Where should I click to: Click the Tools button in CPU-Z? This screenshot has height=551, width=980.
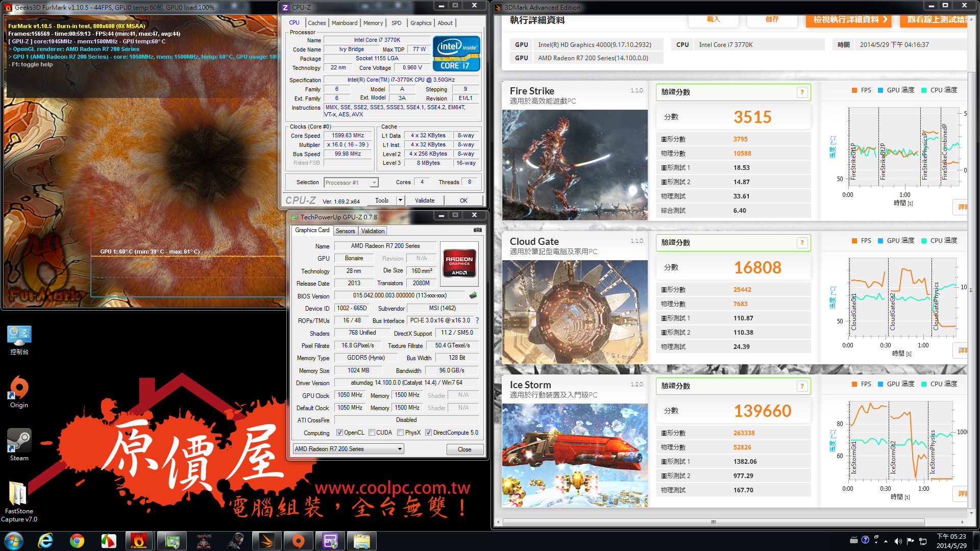[x=382, y=201]
